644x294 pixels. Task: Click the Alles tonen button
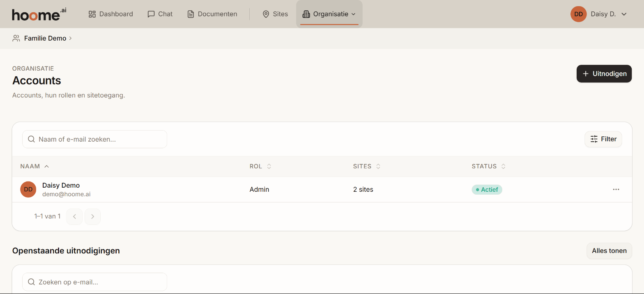tap(609, 250)
